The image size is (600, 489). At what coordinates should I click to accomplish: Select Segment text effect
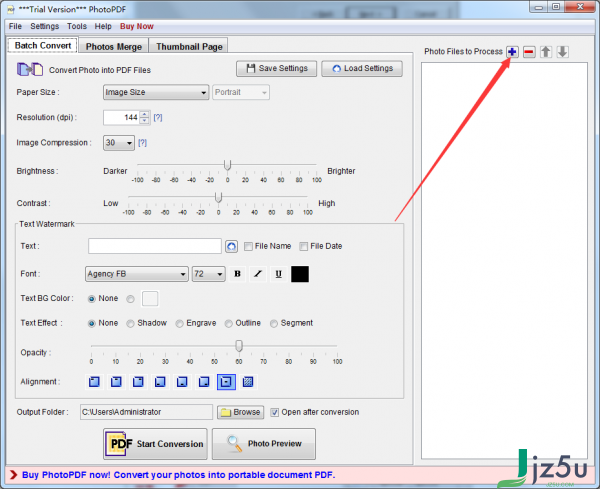click(274, 324)
